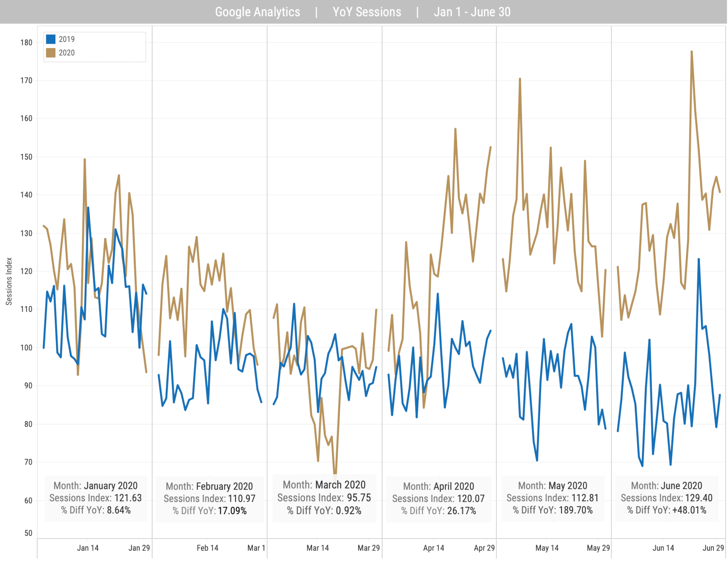Click the 60 y-axis tick label
728x570 pixels.
pyautogui.click(x=28, y=500)
